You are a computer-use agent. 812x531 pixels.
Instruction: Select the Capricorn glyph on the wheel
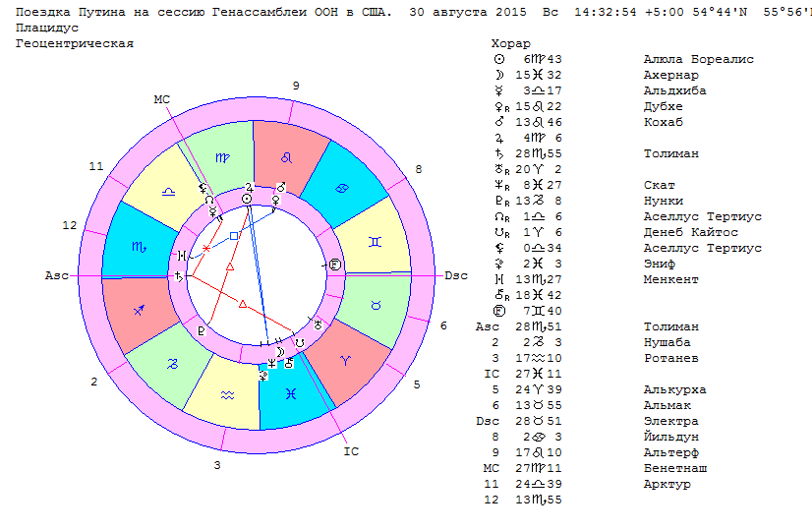(170, 363)
